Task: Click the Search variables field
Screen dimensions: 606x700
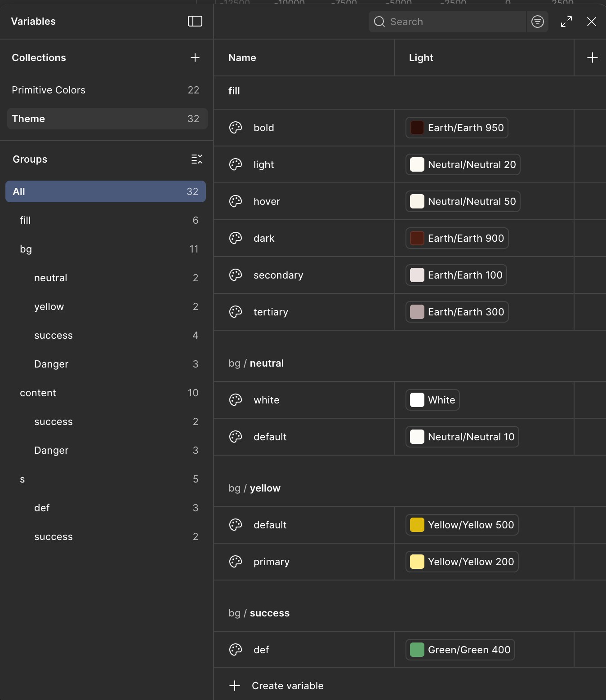Action: (447, 22)
